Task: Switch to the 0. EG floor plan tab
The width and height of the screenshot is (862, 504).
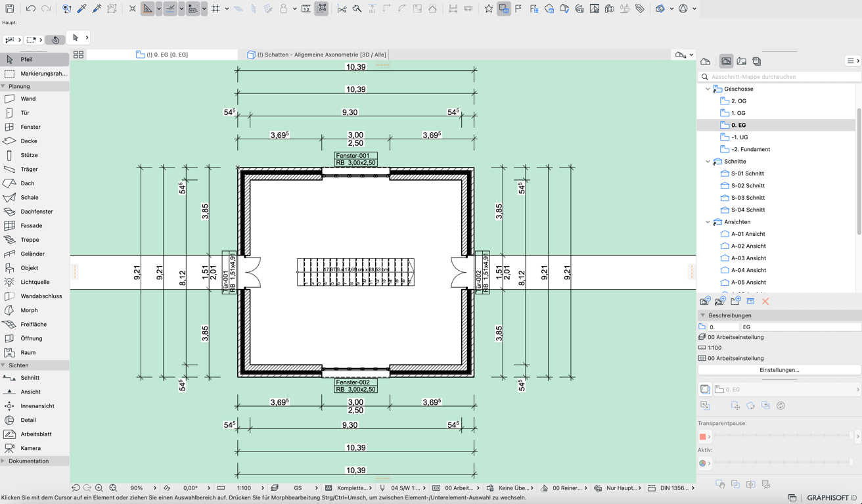Action: point(162,55)
